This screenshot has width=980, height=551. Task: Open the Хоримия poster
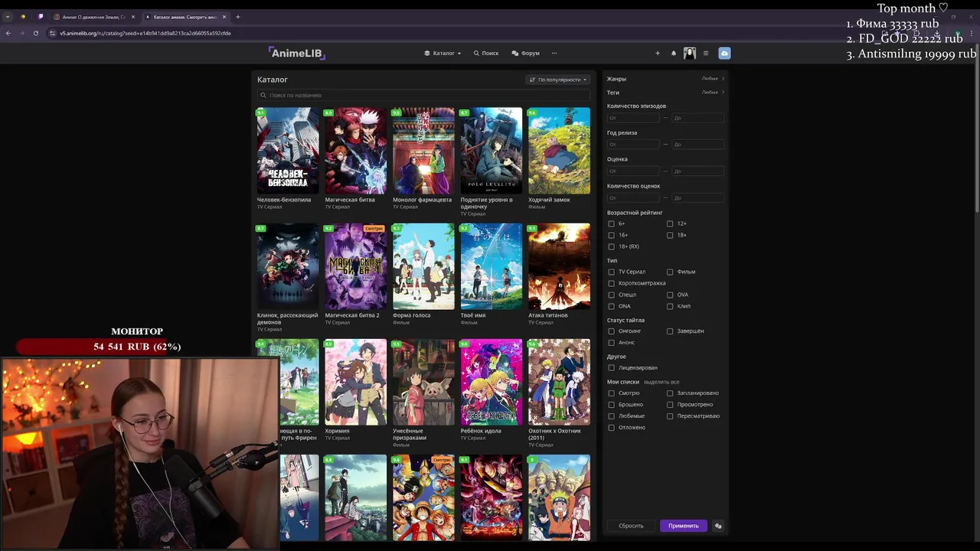tap(355, 382)
